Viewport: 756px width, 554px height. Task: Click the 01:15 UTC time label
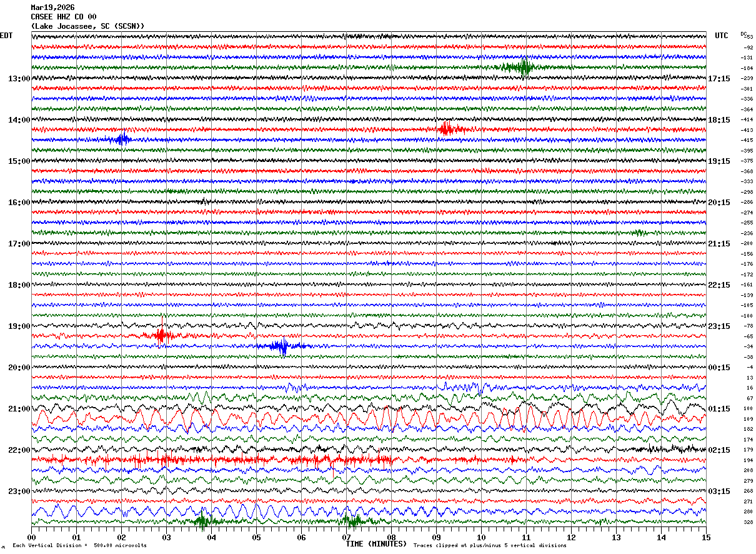tap(719, 409)
